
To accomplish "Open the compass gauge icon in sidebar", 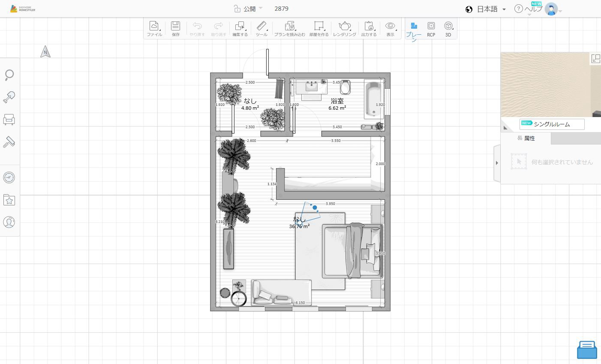I will (9, 177).
